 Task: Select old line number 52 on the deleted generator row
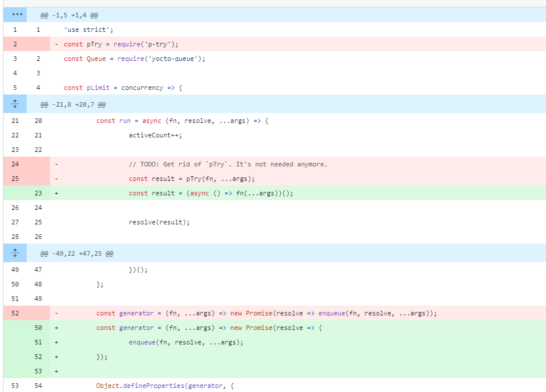pos(15,313)
